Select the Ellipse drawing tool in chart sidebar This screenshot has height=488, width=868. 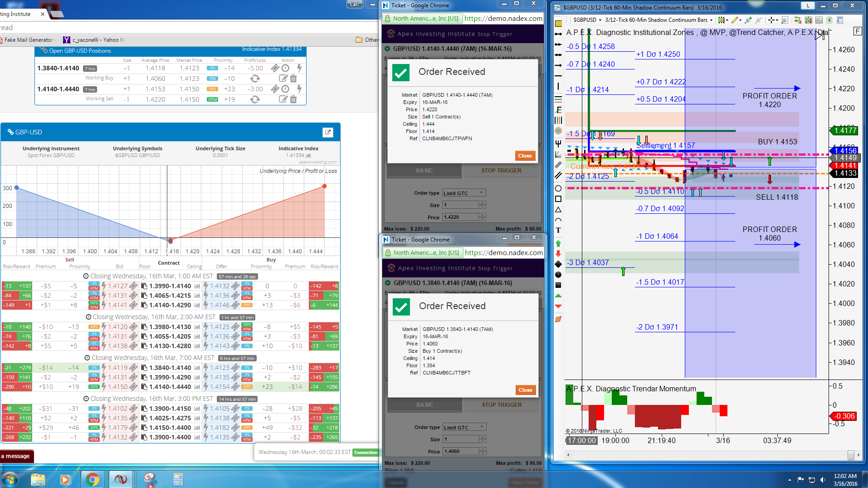coord(558,188)
